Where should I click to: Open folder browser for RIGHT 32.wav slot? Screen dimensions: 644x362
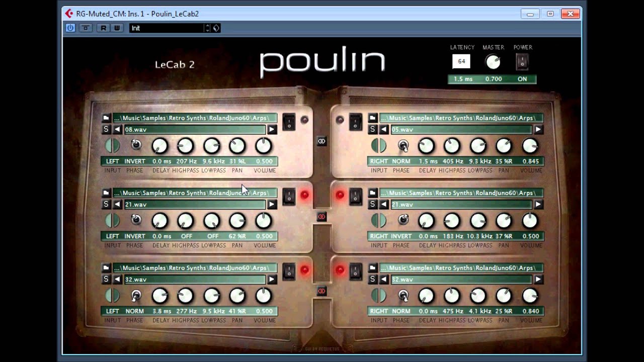click(x=372, y=268)
